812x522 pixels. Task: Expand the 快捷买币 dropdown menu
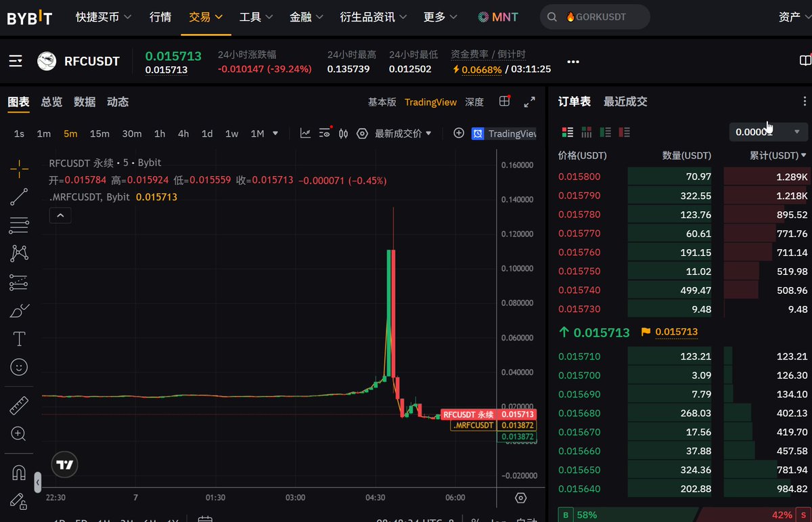tap(104, 17)
